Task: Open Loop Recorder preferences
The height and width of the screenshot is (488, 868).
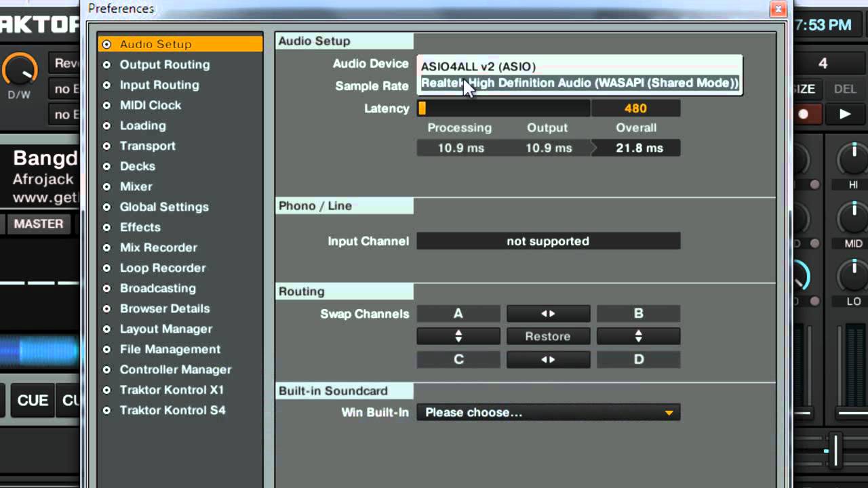Action: pyautogui.click(x=163, y=268)
